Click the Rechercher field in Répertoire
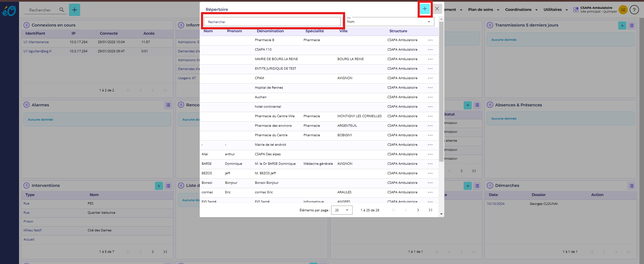The width and height of the screenshot is (644, 264). 272,22
